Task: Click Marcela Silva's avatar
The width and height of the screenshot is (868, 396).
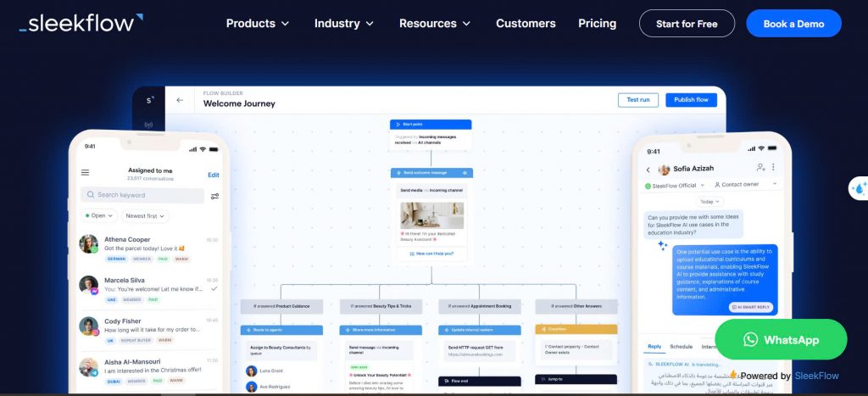Action: [x=88, y=285]
